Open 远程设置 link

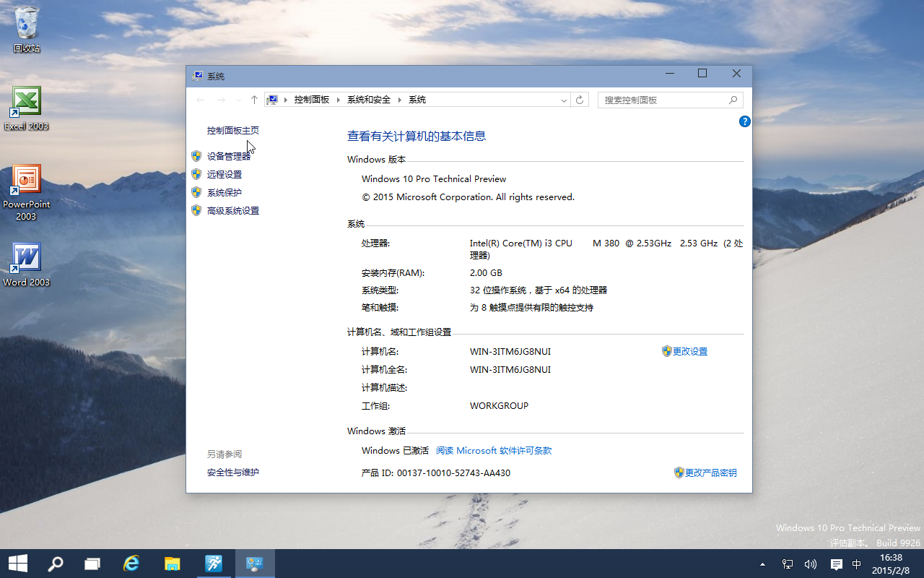tap(225, 174)
